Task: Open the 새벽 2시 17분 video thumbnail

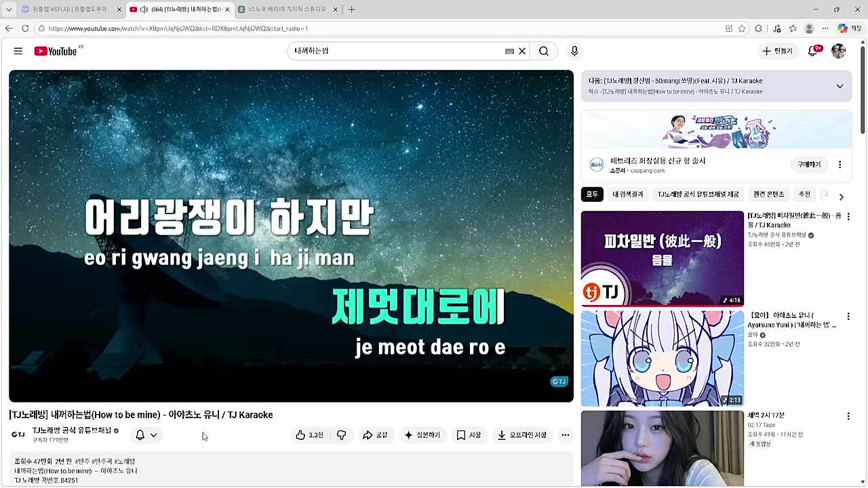Action: coord(663,449)
